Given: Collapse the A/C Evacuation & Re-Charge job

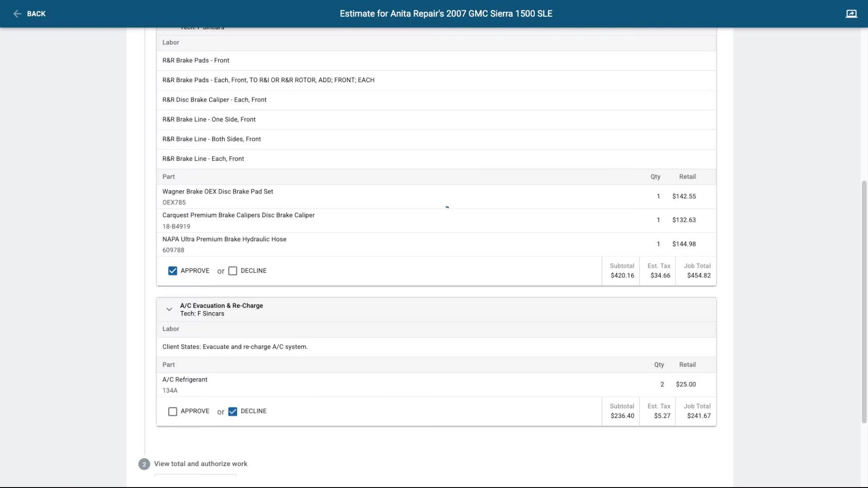Looking at the screenshot, I should point(169,310).
